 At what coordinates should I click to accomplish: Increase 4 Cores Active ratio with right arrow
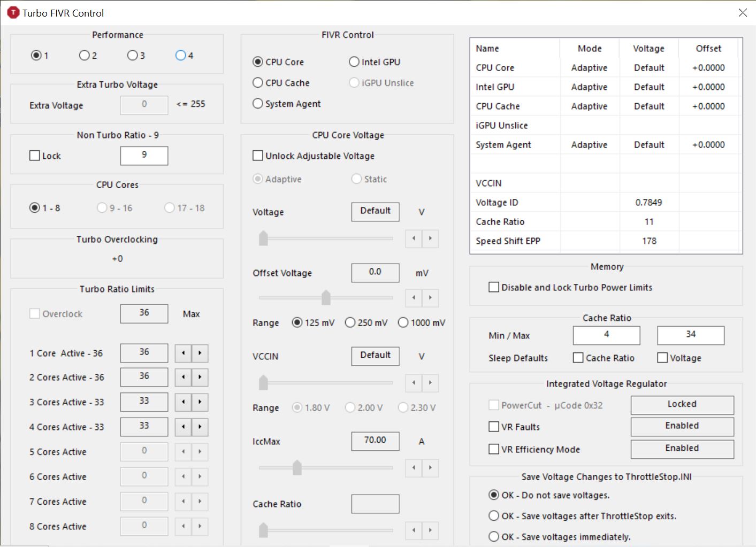pos(200,427)
